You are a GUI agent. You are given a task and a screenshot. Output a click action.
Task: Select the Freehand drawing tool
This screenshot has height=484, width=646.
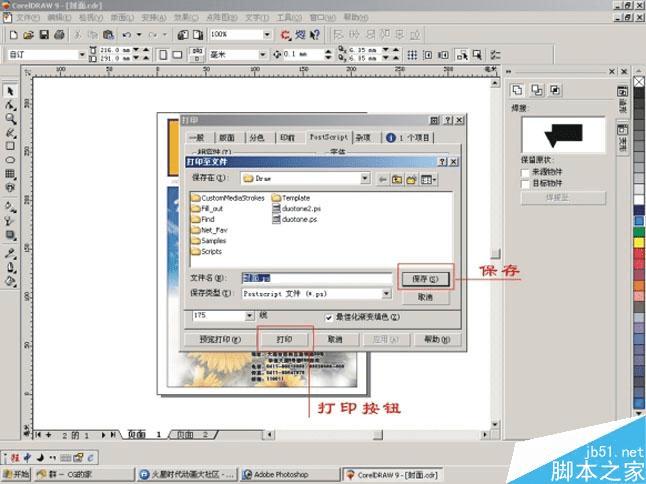[x=10, y=133]
